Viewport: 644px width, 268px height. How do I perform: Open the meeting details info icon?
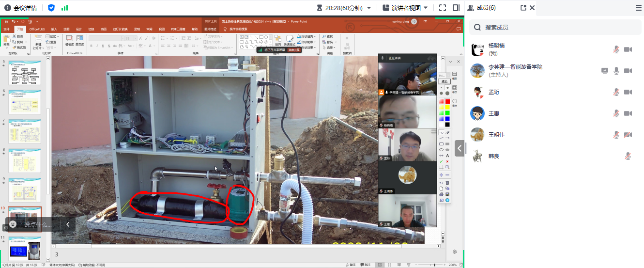(x=7, y=8)
